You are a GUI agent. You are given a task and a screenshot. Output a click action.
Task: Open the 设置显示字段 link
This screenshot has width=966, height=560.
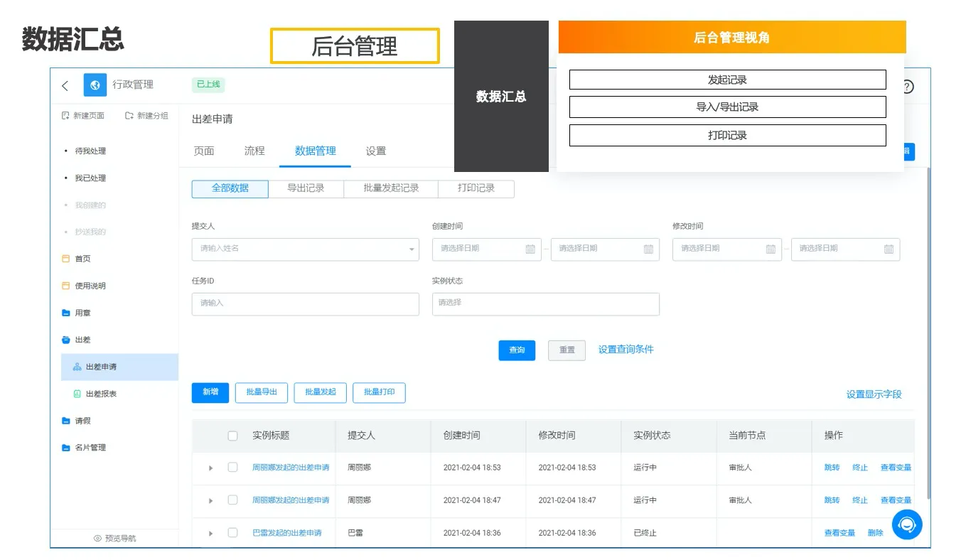click(874, 394)
